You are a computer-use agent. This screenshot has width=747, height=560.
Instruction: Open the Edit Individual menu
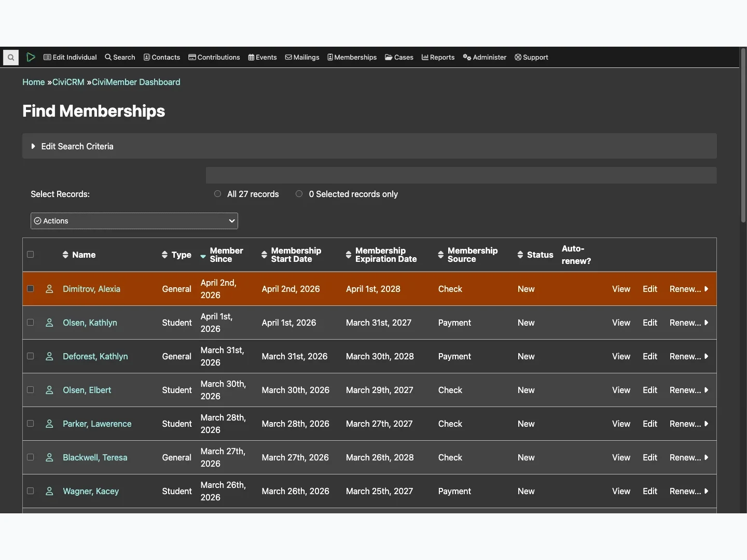[70, 58]
